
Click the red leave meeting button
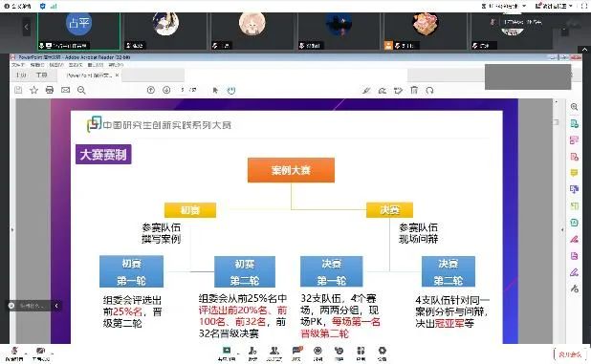(x=570, y=354)
